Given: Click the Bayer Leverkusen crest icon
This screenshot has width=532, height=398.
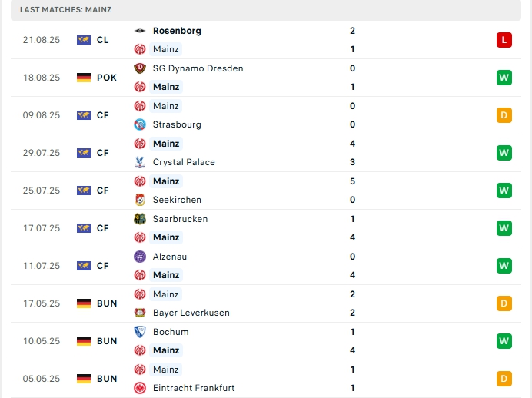Looking at the screenshot, I should (140, 313).
